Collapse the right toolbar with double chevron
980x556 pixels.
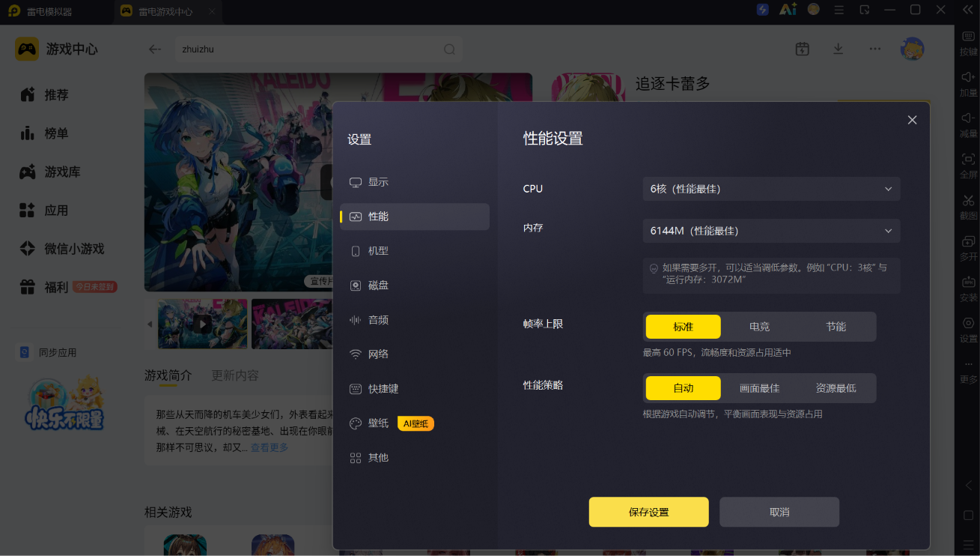tap(967, 10)
